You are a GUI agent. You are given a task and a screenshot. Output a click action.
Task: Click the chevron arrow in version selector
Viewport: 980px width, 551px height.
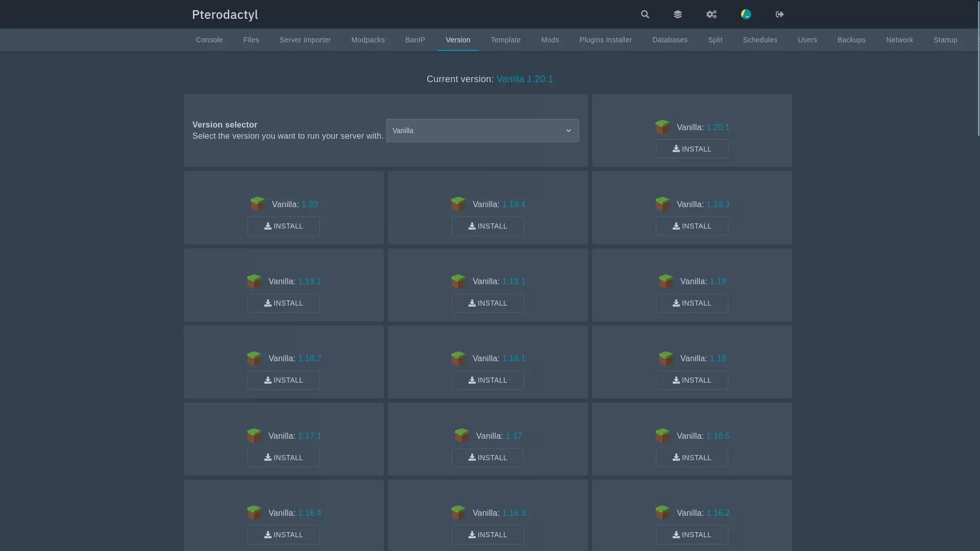click(569, 131)
